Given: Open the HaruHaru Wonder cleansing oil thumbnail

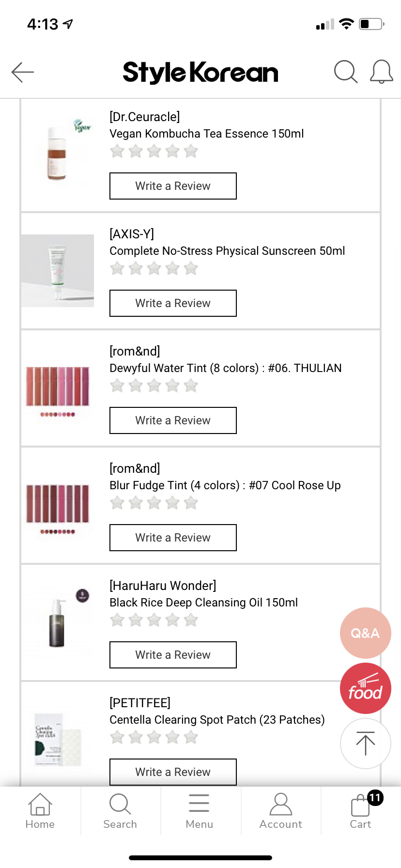Looking at the screenshot, I should (x=58, y=623).
